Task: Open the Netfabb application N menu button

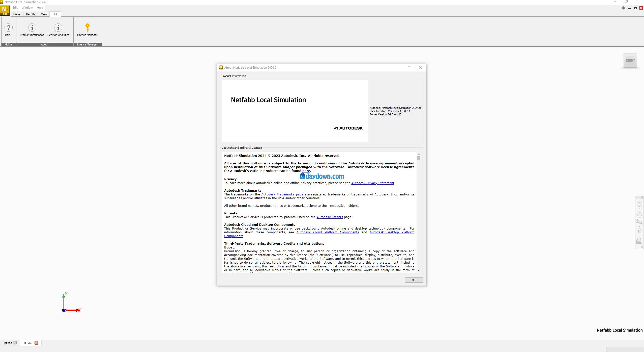Action: [5, 10]
